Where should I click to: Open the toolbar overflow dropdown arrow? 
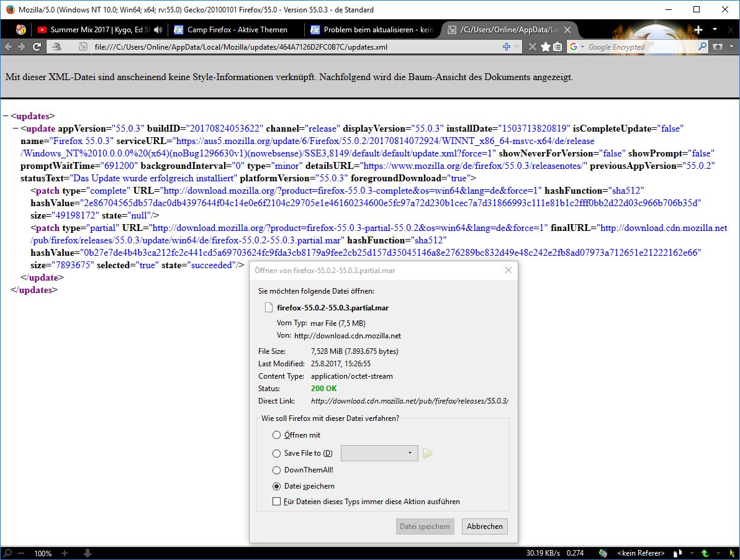[731, 47]
